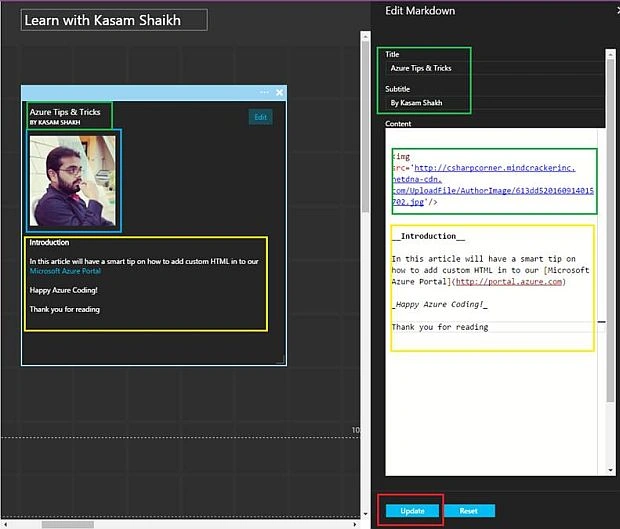Viewport: 620px width, 529px height.
Task: Click the dashboard vertical scrollbar up arrow
Action: tap(365, 37)
